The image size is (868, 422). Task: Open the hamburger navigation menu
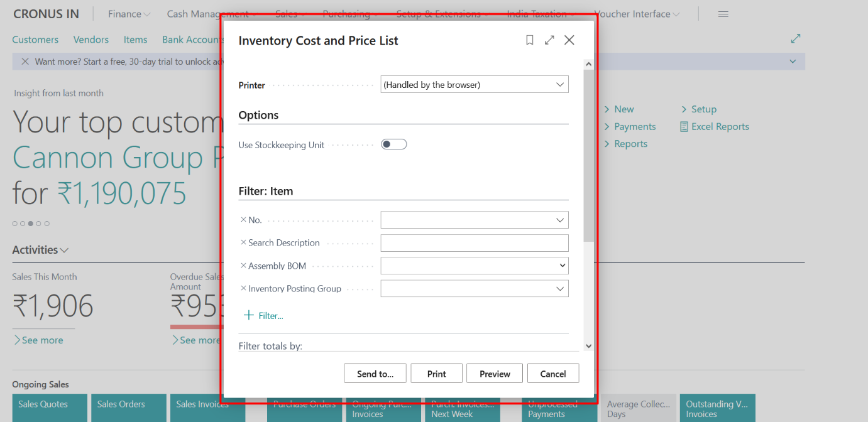(723, 13)
